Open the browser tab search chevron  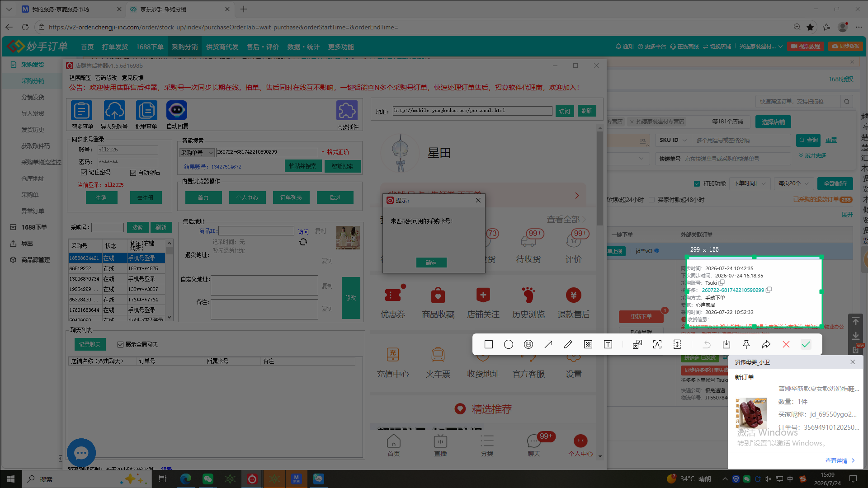tap(9, 9)
